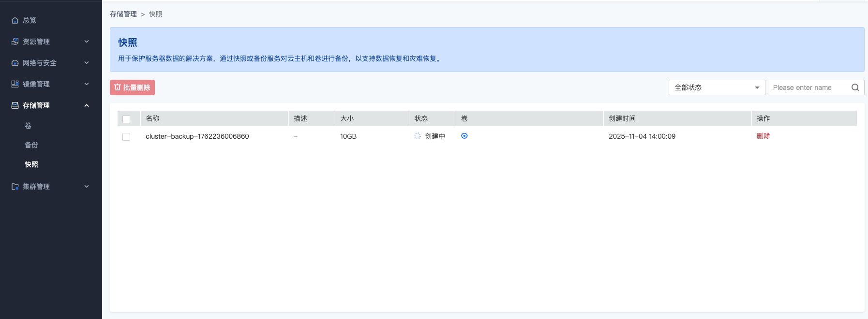868x319 pixels.
Task: Click the 存储管理 breadcrumb link
Action: (123, 14)
